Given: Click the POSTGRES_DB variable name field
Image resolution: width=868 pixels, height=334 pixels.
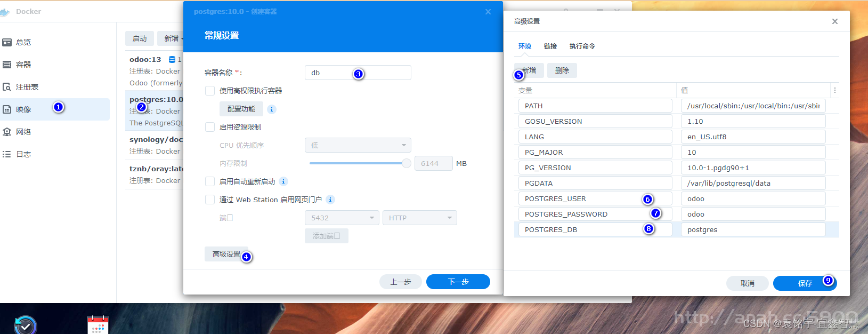Looking at the screenshot, I should click(595, 229).
